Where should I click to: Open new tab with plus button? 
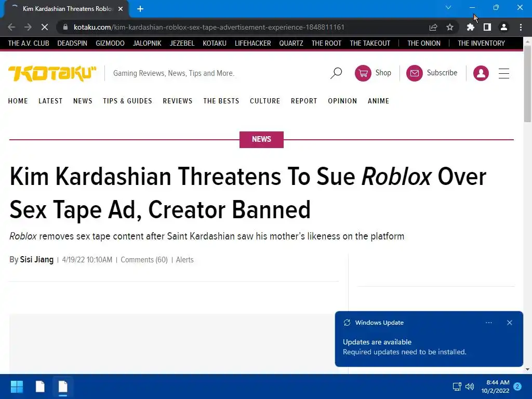click(x=140, y=9)
